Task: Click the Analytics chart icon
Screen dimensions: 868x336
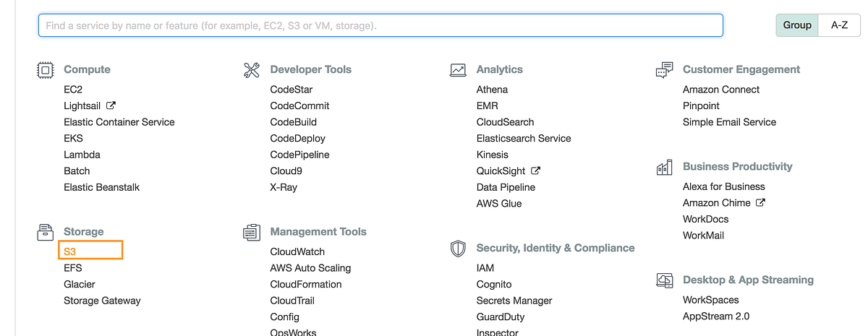Action: click(458, 70)
